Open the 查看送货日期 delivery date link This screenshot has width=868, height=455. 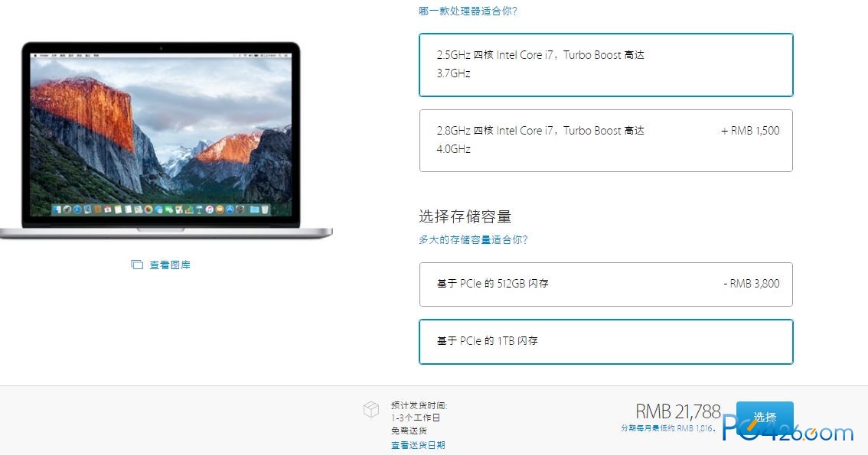(x=418, y=445)
